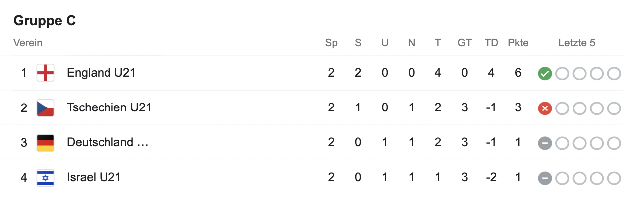This screenshot has height=214, width=644.
Task: Click Tschechien's red loss X icon
Action: click(545, 108)
